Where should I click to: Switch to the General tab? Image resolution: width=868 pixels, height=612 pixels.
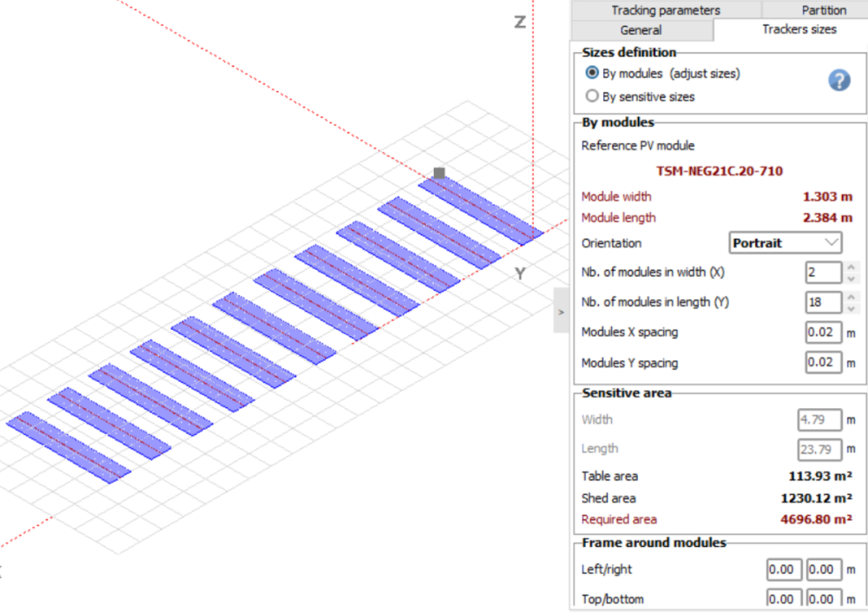(641, 30)
